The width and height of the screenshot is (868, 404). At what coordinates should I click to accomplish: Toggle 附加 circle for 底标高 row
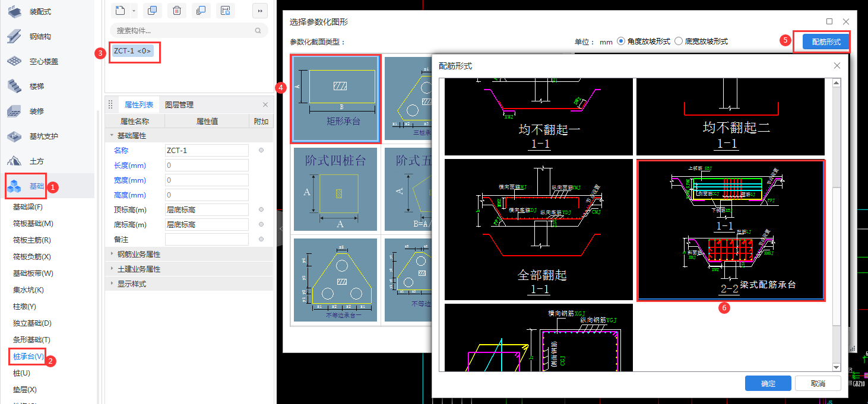tap(261, 225)
